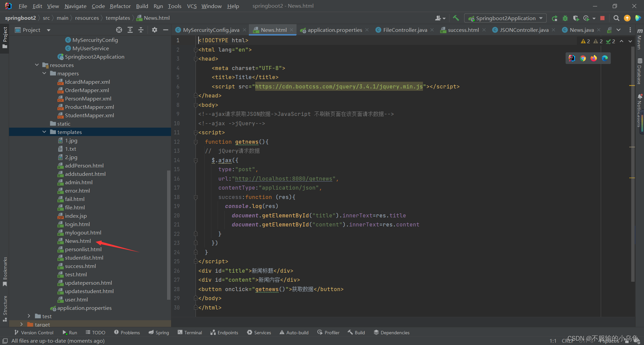Show hidden editor tabs dropdown
Screen dimensions: 644x345
pyautogui.click(x=619, y=30)
